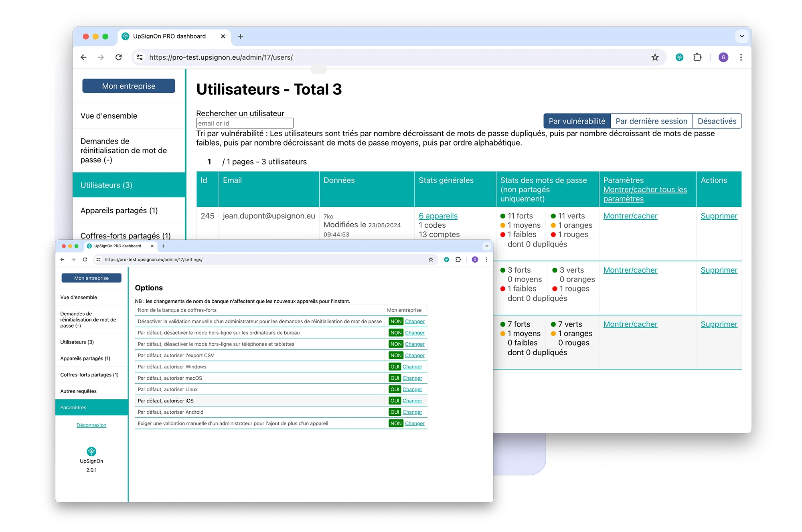Open the UpSignOn browser extension icon
Screen dimensions: 802x532
679,57
